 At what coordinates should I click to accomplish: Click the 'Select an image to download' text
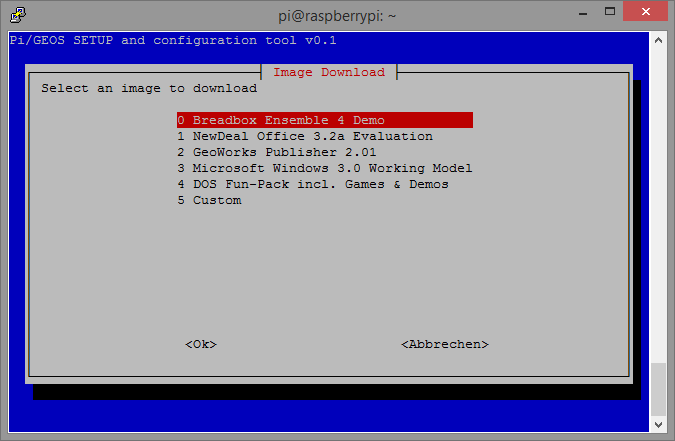click(149, 88)
